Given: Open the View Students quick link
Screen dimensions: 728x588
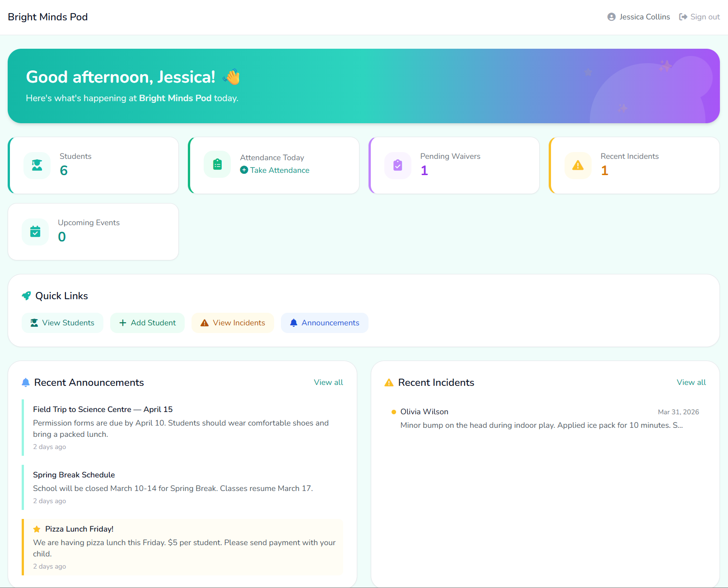Looking at the screenshot, I should 62,323.
